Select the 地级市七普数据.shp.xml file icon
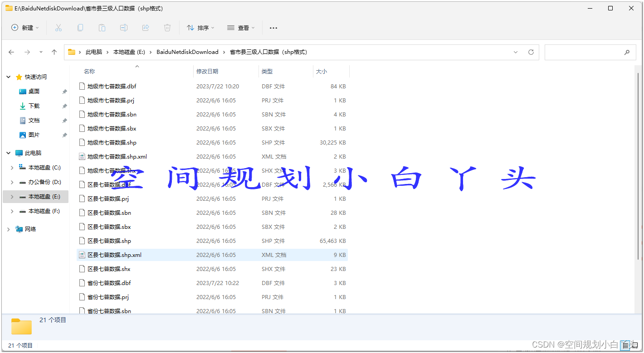This screenshot has width=644, height=353. click(x=82, y=156)
